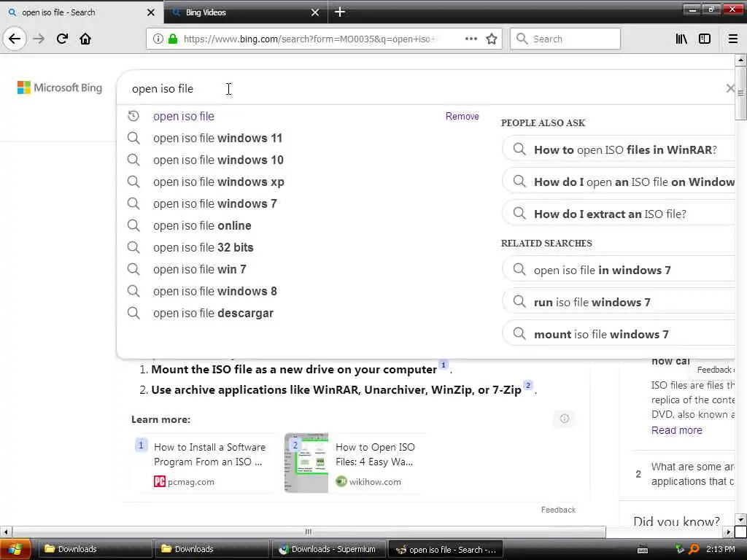Image resolution: width=747 pixels, height=560 pixels.
Task: Search related 'open iso file in windows 7'
Action: click(x=619, y=270)
